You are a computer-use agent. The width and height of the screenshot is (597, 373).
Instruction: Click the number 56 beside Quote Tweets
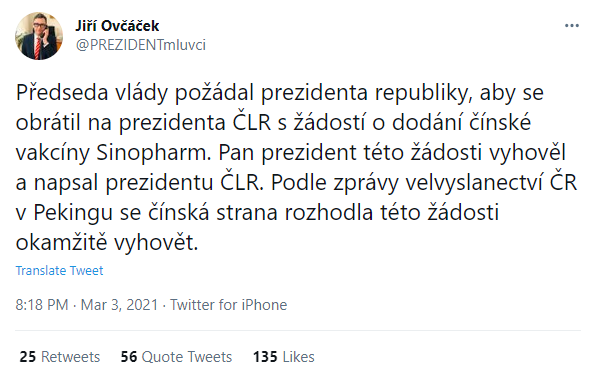click(x=129, y=357)
